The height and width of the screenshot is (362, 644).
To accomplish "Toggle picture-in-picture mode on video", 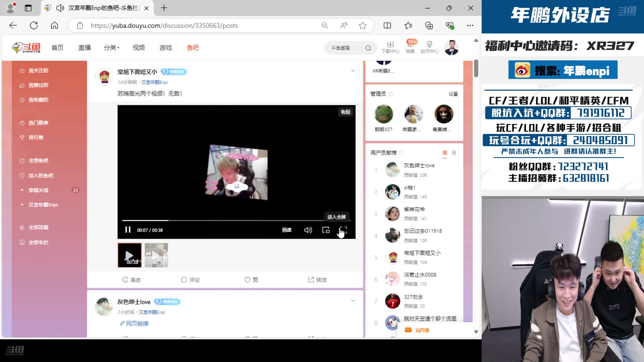I will point(326,230).
